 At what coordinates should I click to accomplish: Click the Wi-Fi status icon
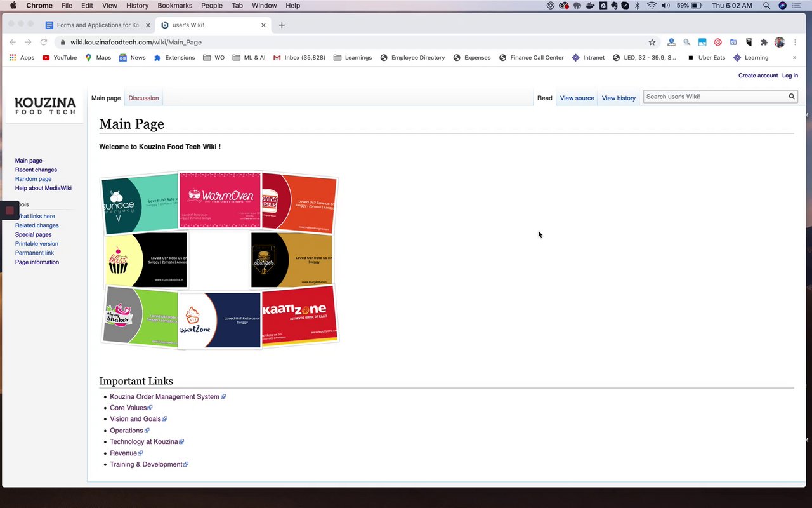(652, 5)
